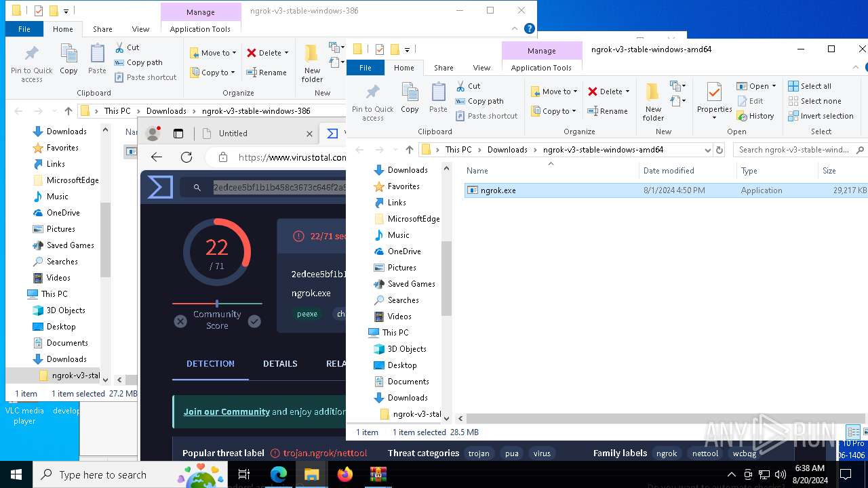Click Copy icon in 386 window ribbon

click(x=68, y=59)
